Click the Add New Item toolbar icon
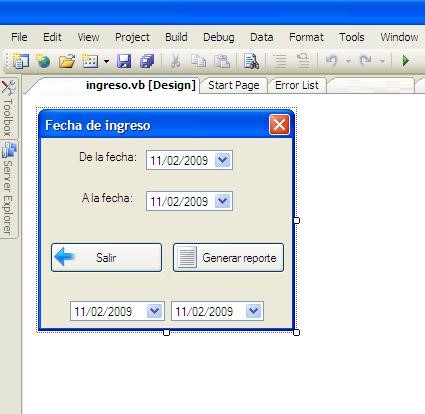This screenshot has height=414, width=425. click(x=90, y=61)
